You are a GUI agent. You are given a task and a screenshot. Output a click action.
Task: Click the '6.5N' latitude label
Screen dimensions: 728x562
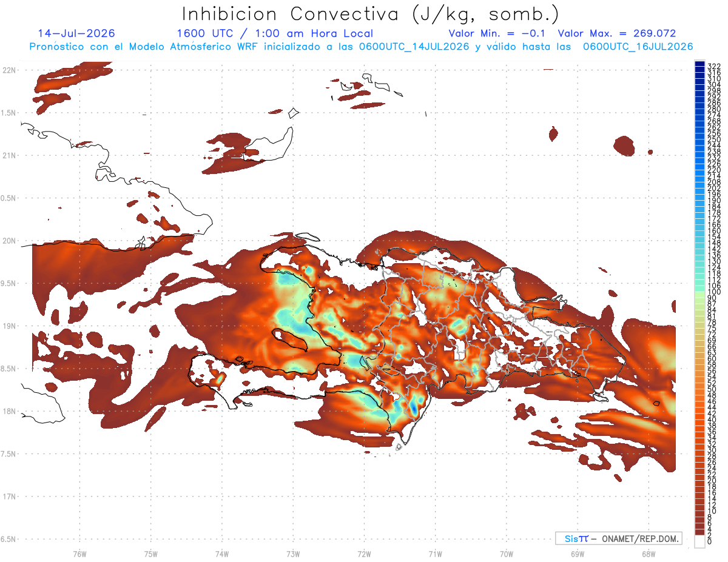(9, 539)
